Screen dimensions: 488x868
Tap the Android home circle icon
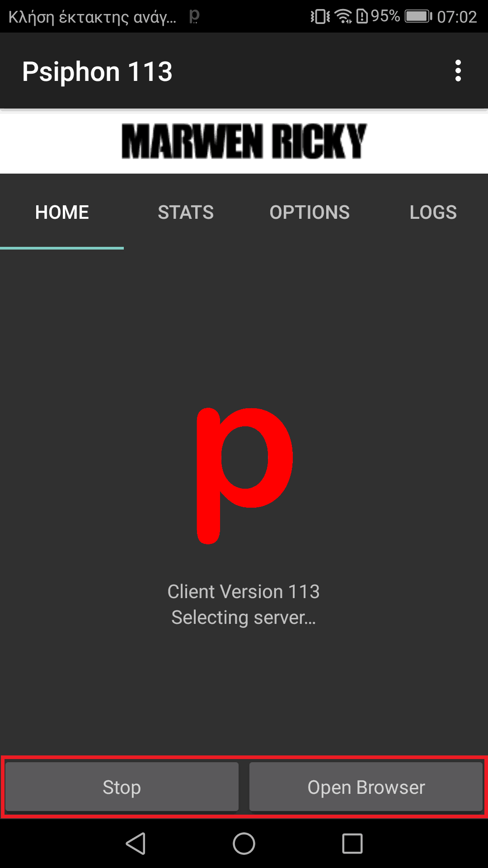[x=244, y=844]
